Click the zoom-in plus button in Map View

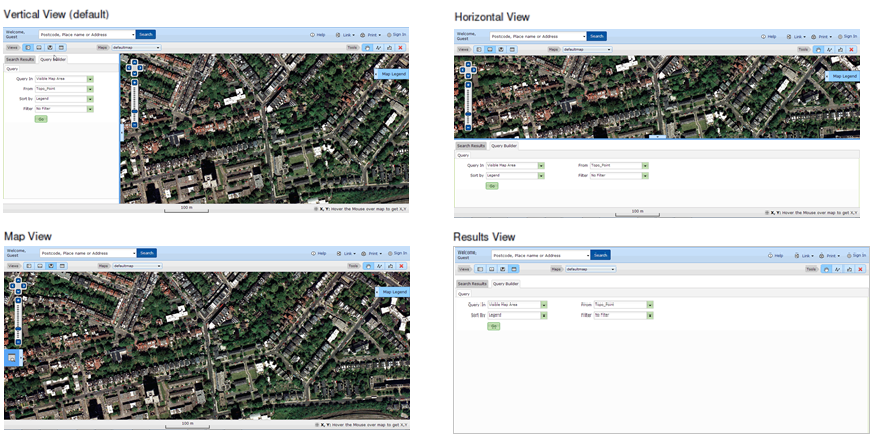(x=17, y=299)
